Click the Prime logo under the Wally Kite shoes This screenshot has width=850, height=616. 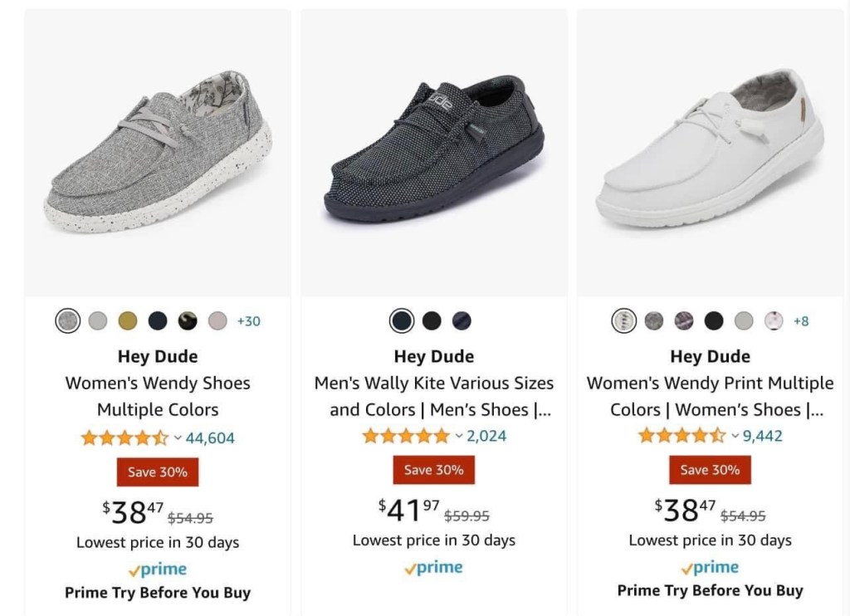[x=433, y=569]
